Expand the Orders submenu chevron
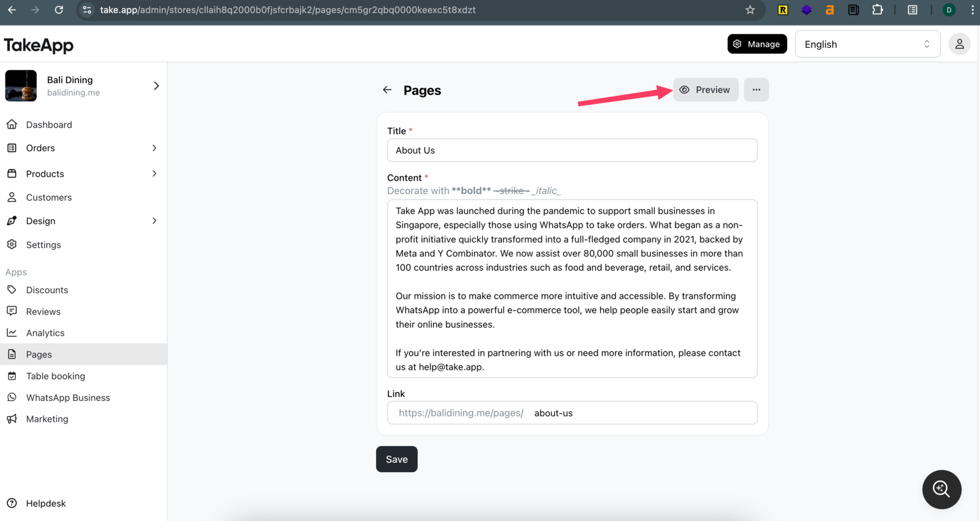980x521 pixels. (154, 148)
